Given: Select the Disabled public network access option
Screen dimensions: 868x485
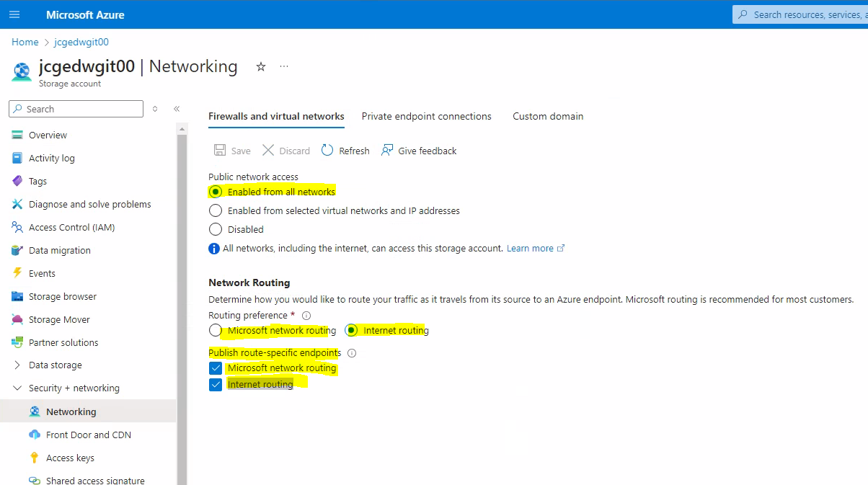Looking at the screenshot, I should pos(216,229).
